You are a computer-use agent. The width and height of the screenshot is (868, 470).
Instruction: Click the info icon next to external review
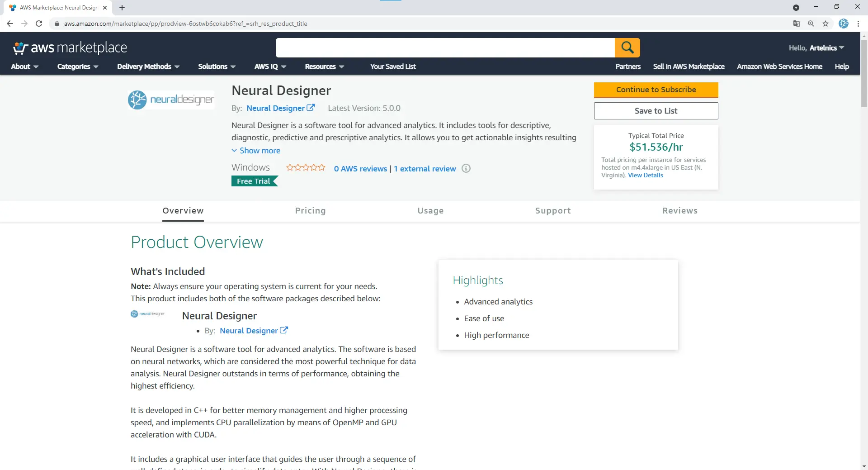pyautogui.click(x=466, y=168)
